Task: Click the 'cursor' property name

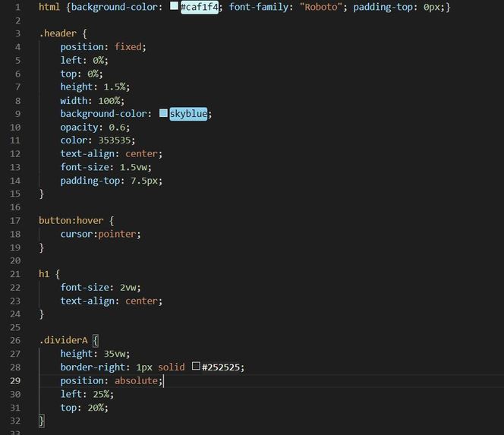Action: (77, 234)
